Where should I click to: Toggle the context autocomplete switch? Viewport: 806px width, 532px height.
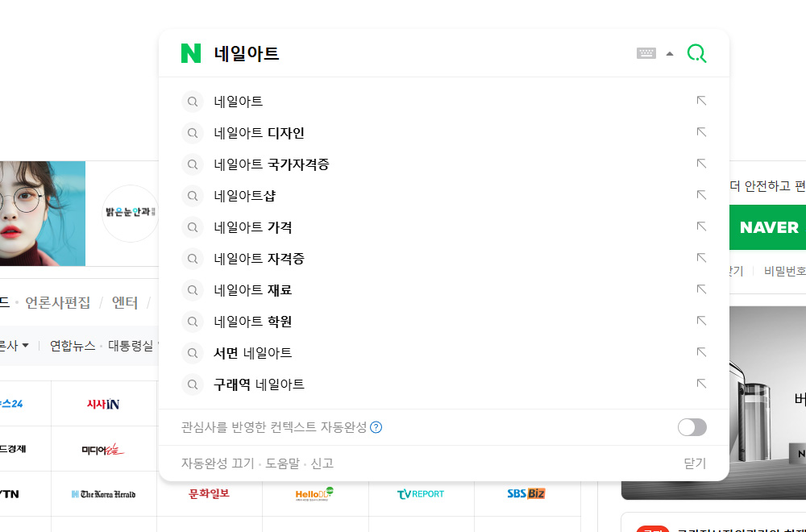coord(692,427)
